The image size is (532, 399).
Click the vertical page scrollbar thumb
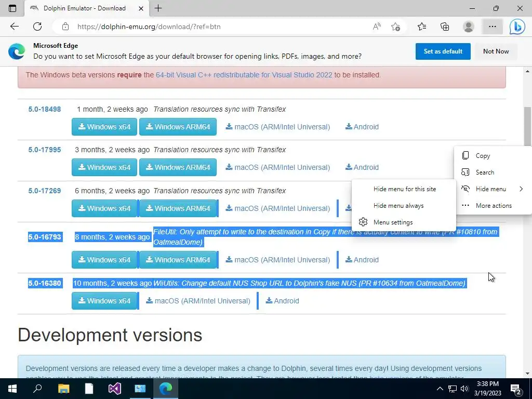coord(527,127)
